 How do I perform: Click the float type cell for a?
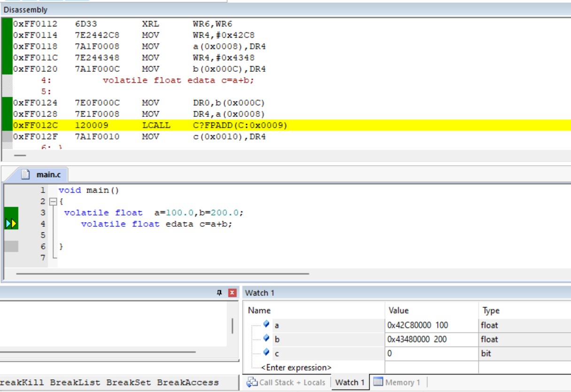coord(525,325)
